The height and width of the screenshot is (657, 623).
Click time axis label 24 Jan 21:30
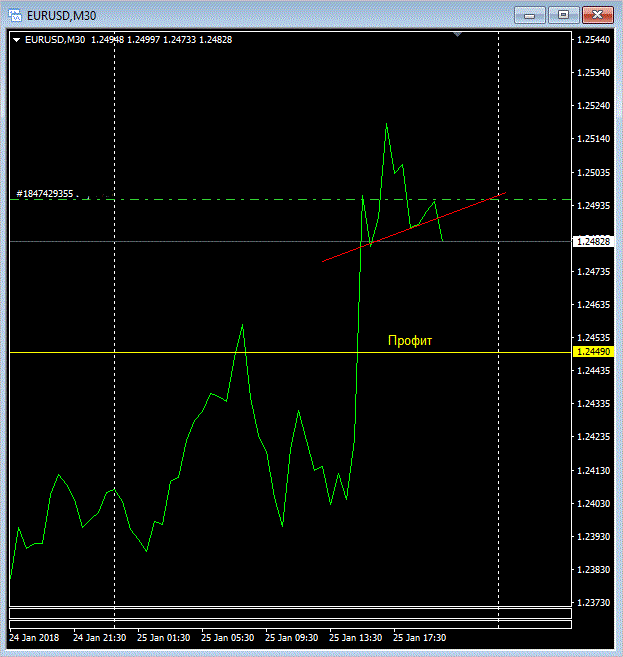tap(100, 638)
